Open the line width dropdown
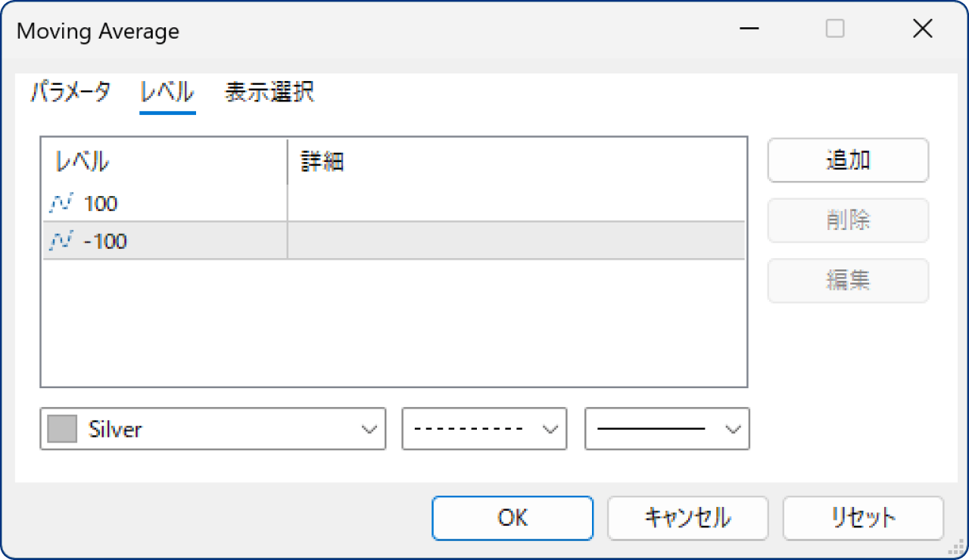Viewport: 969px width, 560px height. tap(733, 428)
